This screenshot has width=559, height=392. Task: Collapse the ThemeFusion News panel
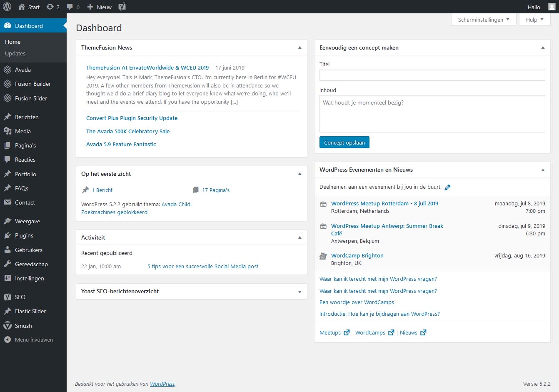299,47
